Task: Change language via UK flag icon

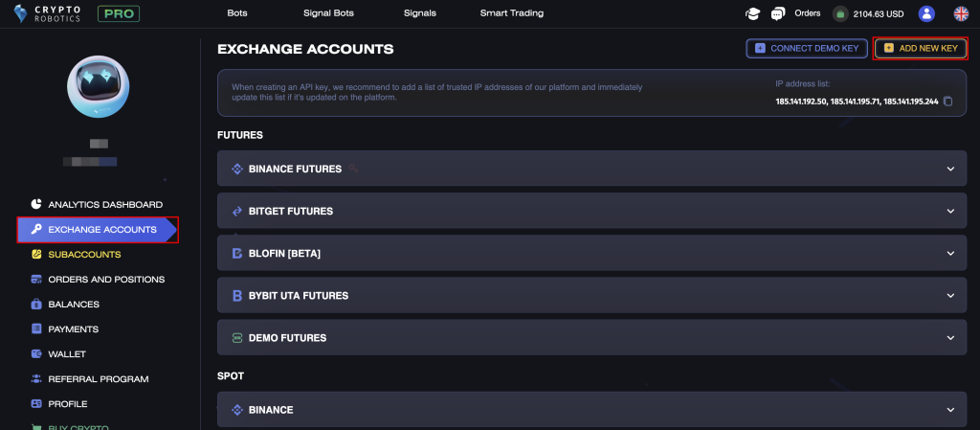Action: click(x=961, y=13)
